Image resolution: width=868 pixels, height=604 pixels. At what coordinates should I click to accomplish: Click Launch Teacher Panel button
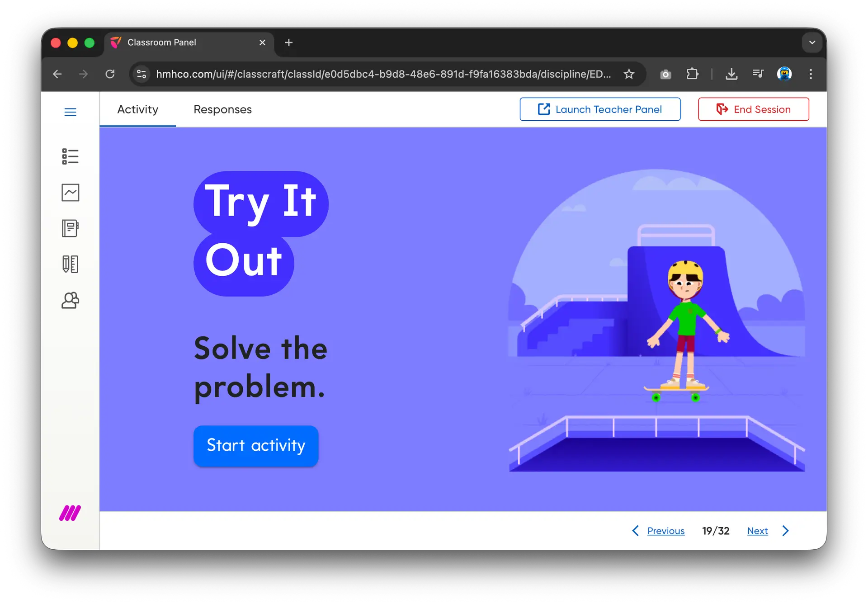tap(599, 109)
